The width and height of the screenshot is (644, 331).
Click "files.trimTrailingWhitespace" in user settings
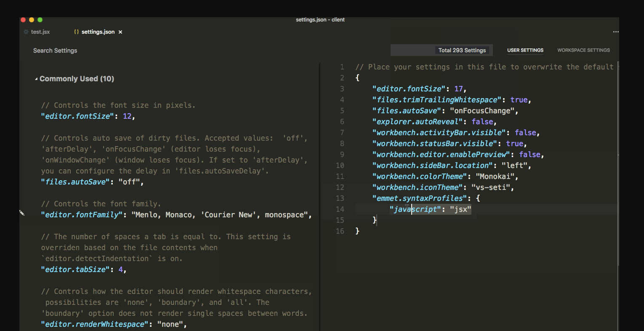[x=436, y=100]
